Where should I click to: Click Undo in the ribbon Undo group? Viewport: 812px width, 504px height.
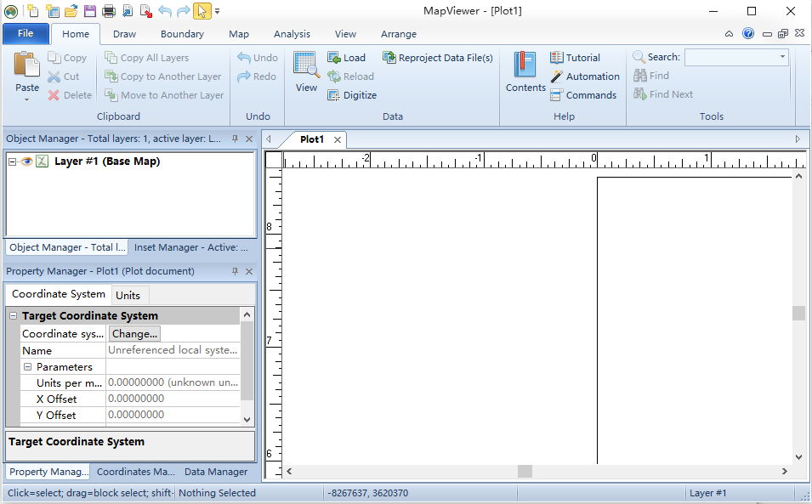point(258,58)
